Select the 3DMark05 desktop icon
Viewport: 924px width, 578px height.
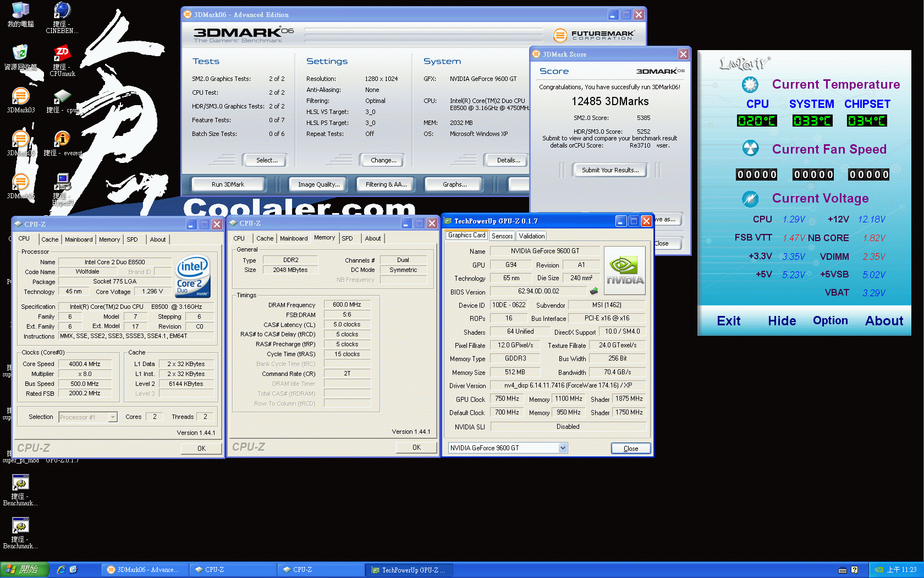[20, 143]
